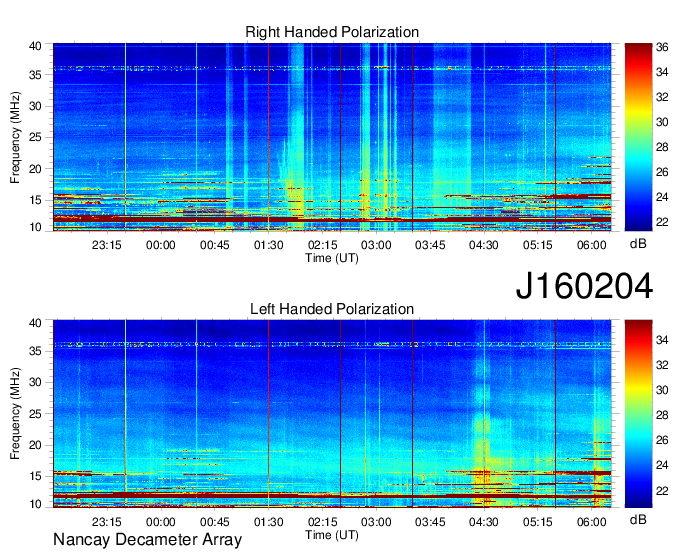680x552 pixels.
Task: Click the right-handed plot's dB colorbar
Action: [638, 137]
